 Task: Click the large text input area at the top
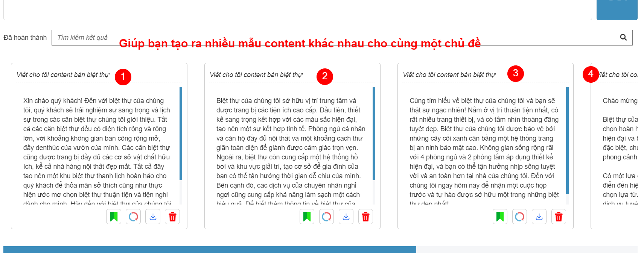(x=298, y=10)
